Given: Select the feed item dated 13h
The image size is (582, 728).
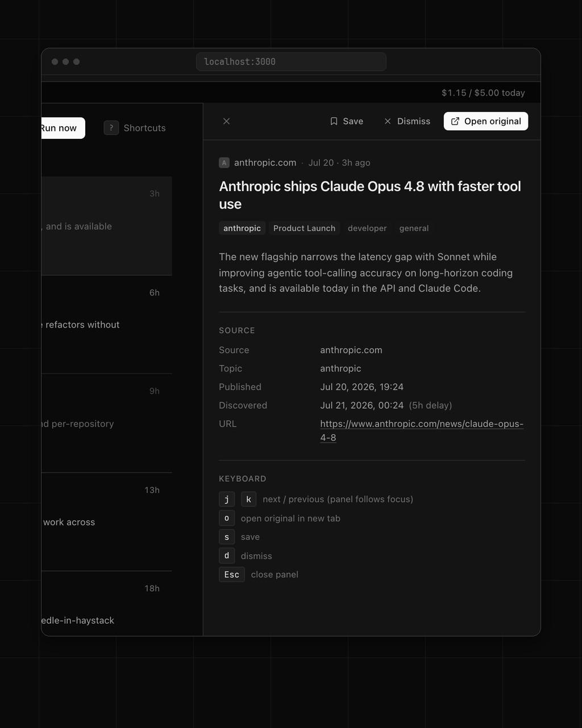Looking at the screenshot, I should 106,522.
